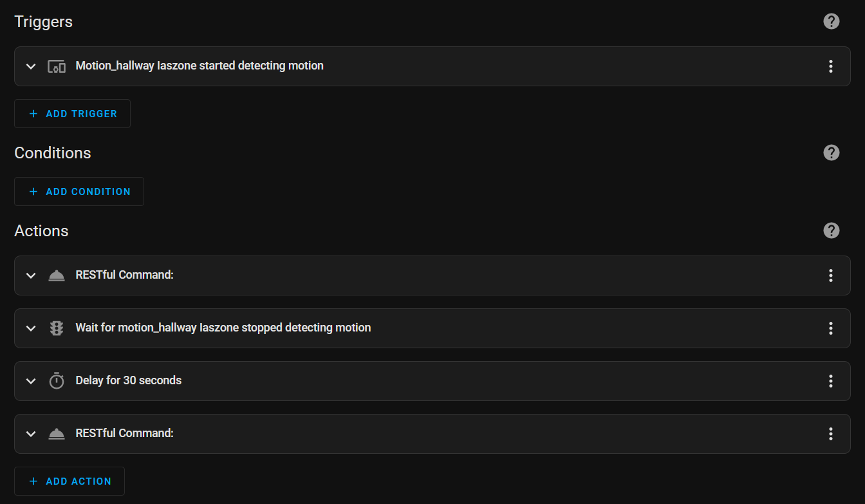865x504 pixels.
Task: Click the Add Trigger button
Action: coord(72,114)
